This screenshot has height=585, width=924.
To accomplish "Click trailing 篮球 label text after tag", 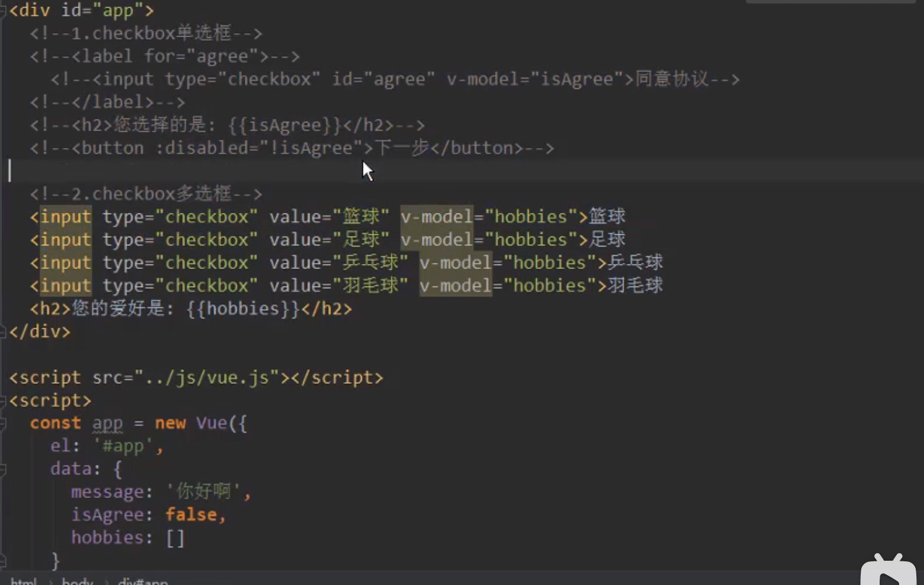I will point(607,217).
